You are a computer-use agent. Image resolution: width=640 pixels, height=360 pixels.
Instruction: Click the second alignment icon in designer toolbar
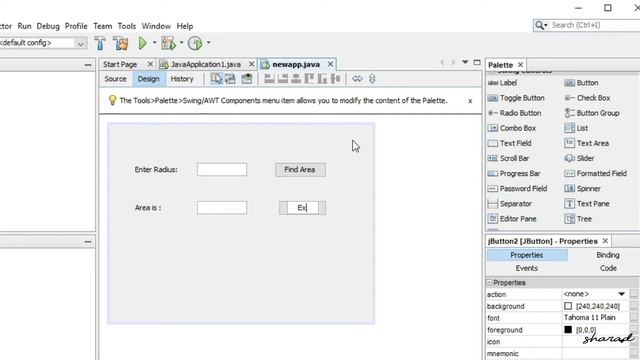tap(283, 79)
